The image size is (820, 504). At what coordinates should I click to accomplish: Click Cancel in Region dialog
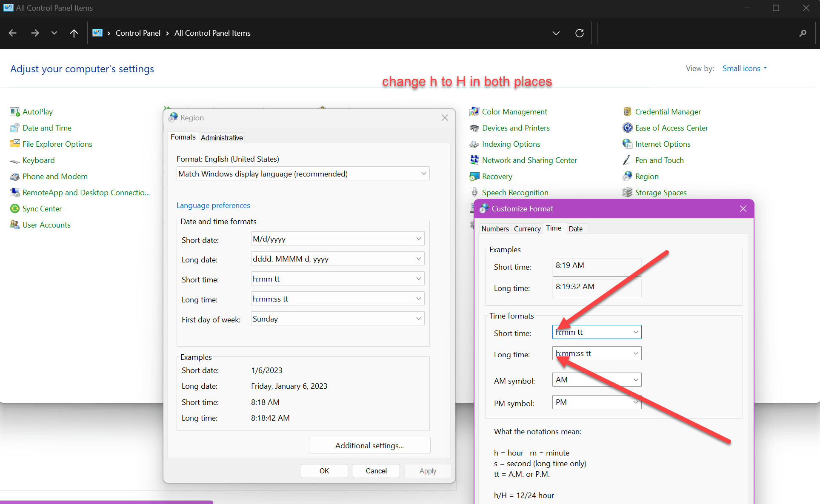[376, 471]
